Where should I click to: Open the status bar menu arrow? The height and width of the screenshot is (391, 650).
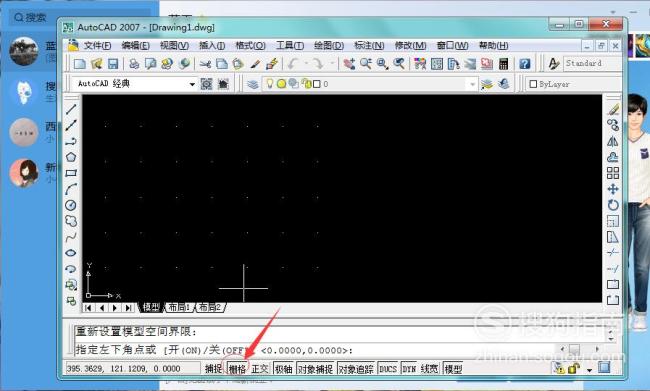point(589,369)
